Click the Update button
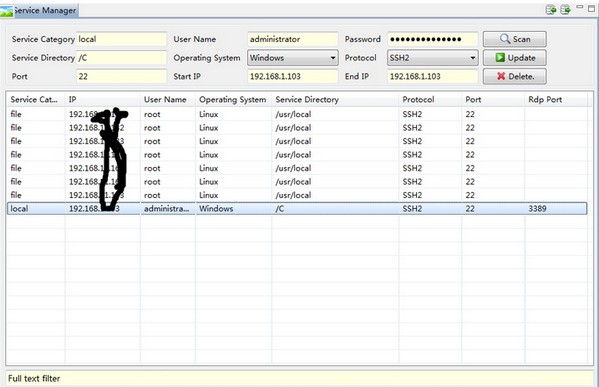This screenshot has width=599, height=387. click(515, 58)
